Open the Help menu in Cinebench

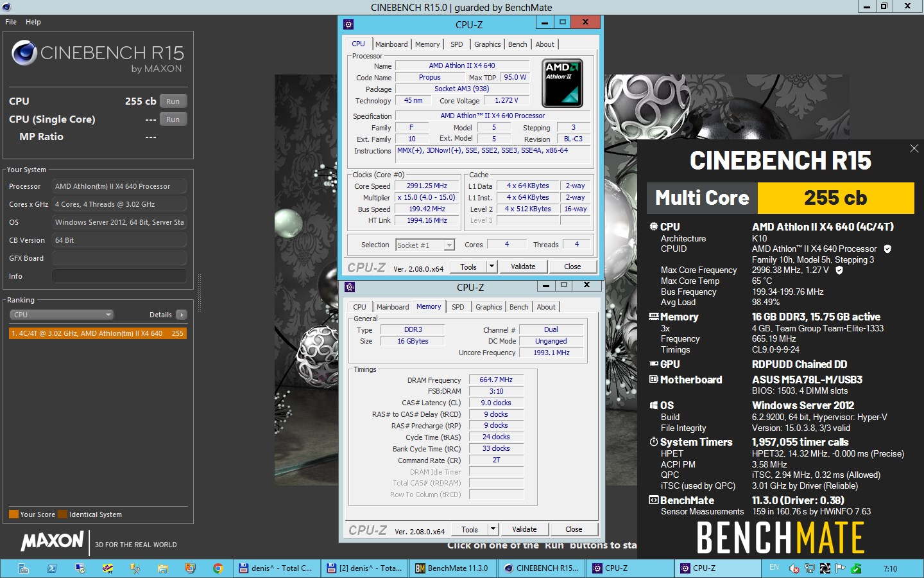click(x=33, y=22)
